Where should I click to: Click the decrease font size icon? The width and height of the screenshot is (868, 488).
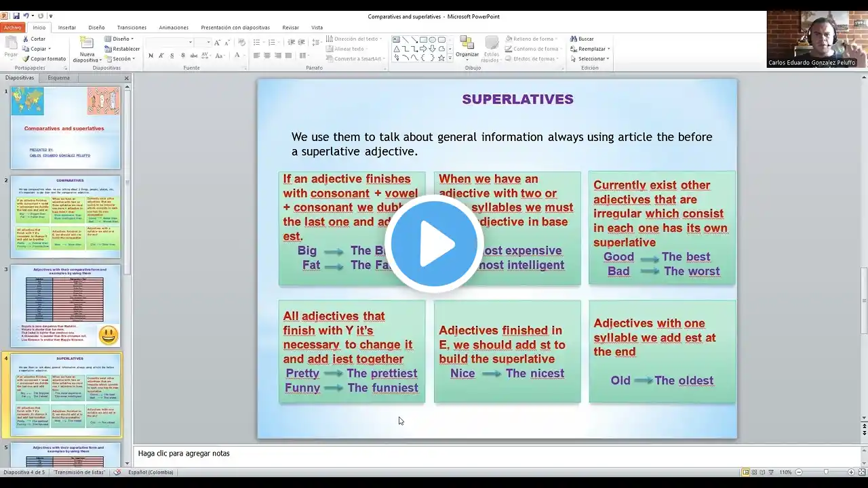click(226, 42)
